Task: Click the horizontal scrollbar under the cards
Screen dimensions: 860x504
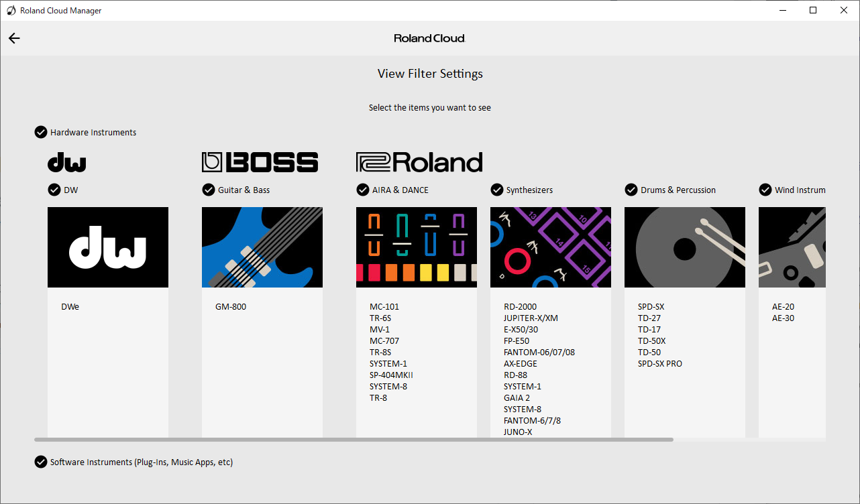Action: click(354, 440)
